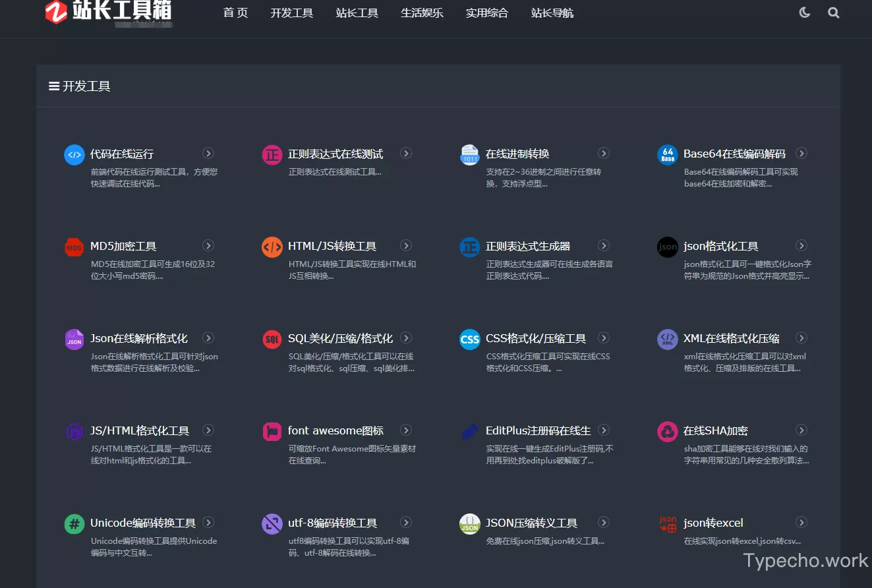Open the 生活娱乐 navigation menu
The width and height of the screenshot is (872, 588).
coord(422,13)
